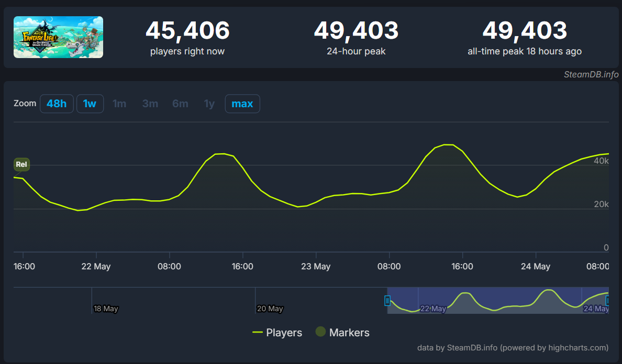Image resolution: width=622 pixels, height=364 pixels.
Task: Open the highcharts.com credit link
Action: click(554, 347)
